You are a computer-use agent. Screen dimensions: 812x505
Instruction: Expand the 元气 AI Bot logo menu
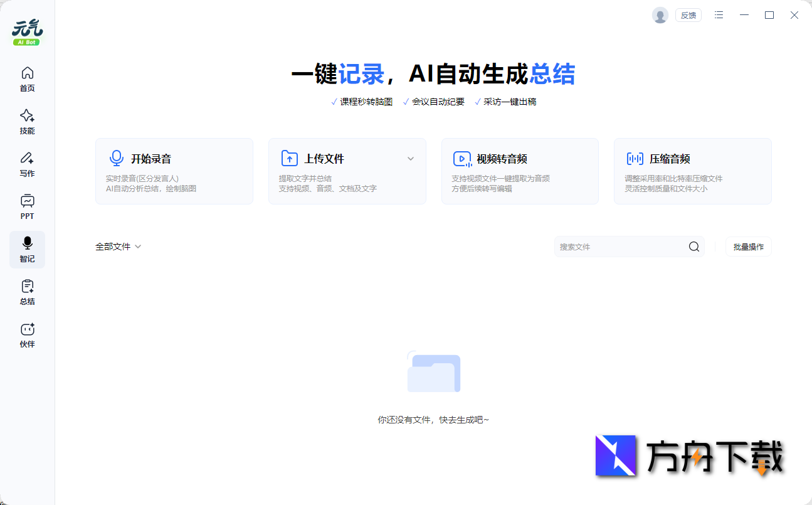tap(27, 28)
